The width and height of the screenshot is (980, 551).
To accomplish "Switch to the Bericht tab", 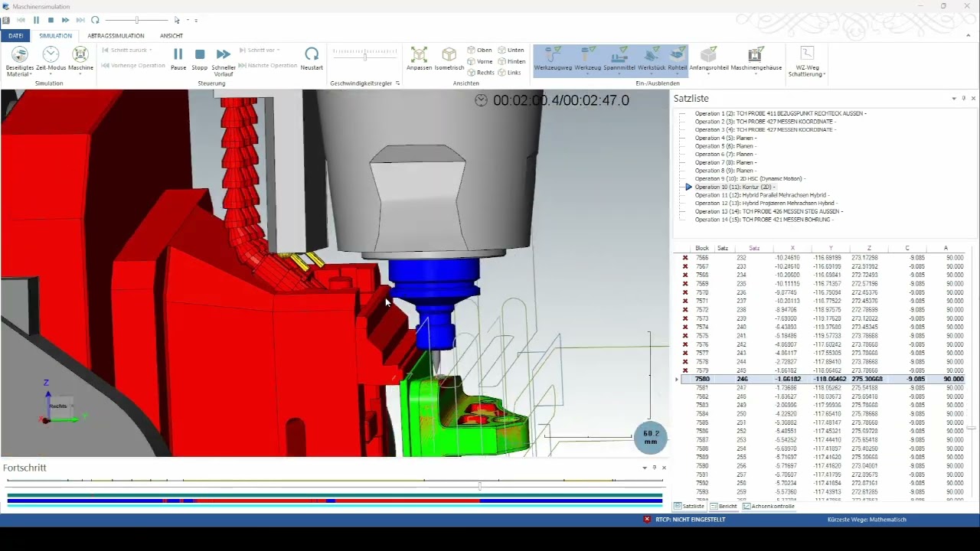I will pos(724,507).
